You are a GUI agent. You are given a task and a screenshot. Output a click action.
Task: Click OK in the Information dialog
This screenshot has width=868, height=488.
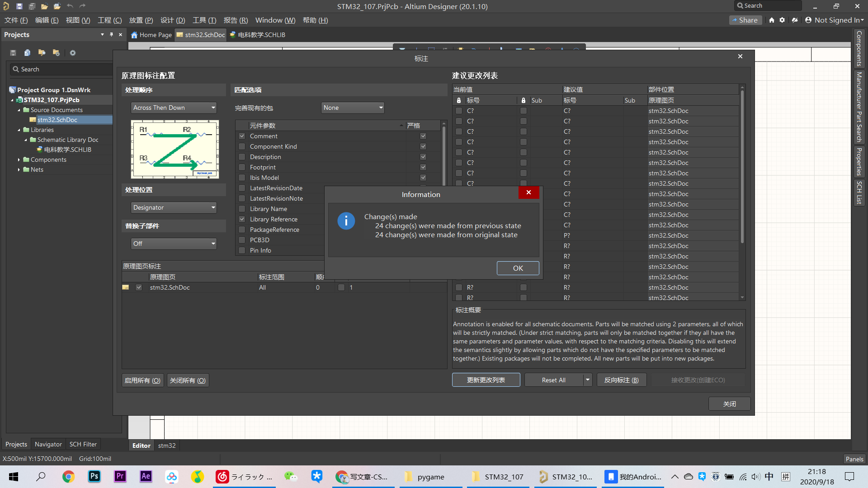(x=518, y=268)
